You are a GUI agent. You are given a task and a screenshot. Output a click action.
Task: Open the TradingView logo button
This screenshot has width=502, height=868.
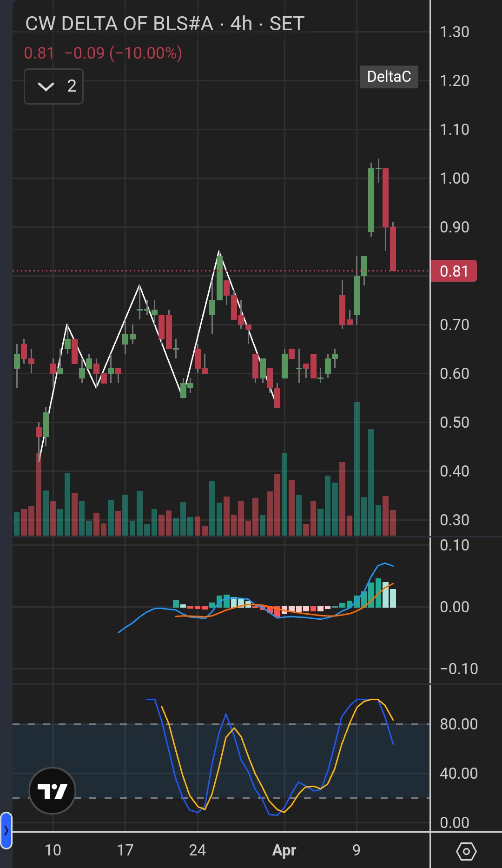click(52, 790)
